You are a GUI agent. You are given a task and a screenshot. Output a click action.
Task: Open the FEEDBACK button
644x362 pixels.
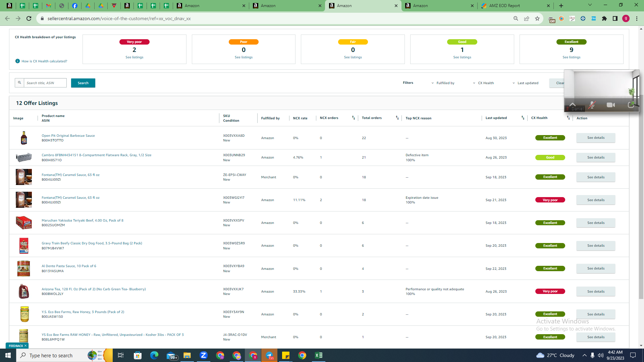point(16,346)
